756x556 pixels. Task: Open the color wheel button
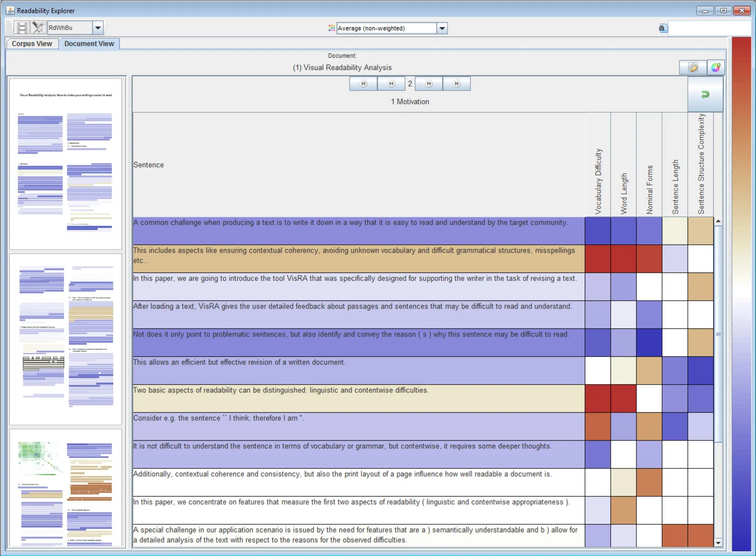pos(716,68)
